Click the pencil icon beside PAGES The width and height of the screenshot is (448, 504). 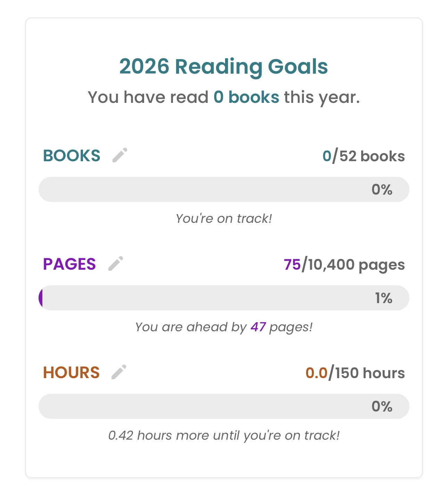(116, 263)
